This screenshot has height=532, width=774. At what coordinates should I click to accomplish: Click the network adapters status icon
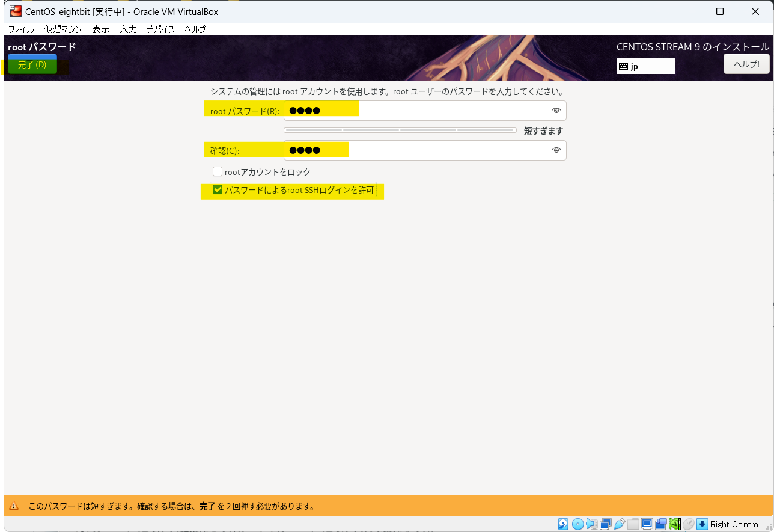pyautogui.click(x=606, y=524)
